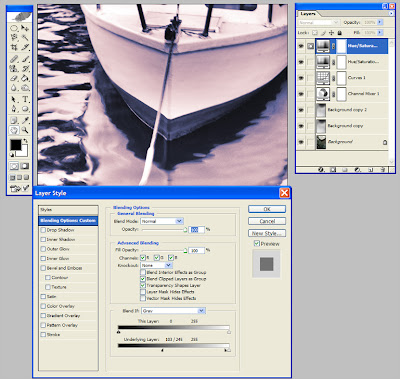Screen dimensions: 400x379
Task: Hide the Curves 1 layer
Action: point(301,78)
